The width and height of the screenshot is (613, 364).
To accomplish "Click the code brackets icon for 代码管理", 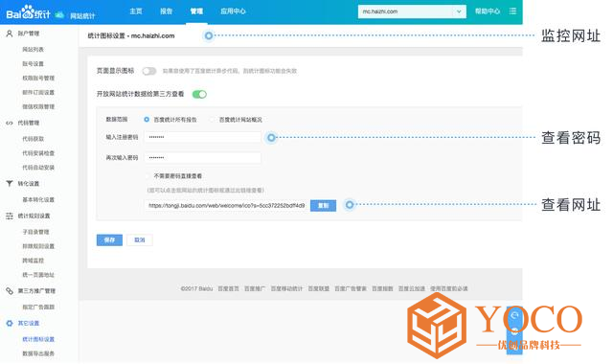I will click(10, 124).
